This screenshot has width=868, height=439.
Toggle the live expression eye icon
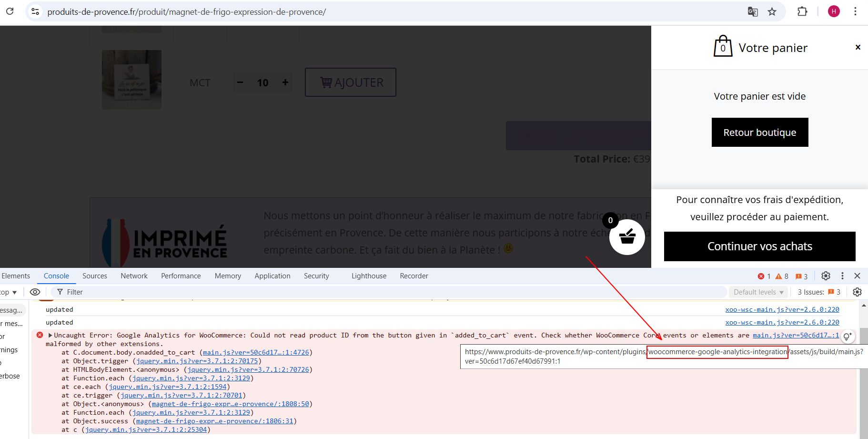tap(35, 292)
